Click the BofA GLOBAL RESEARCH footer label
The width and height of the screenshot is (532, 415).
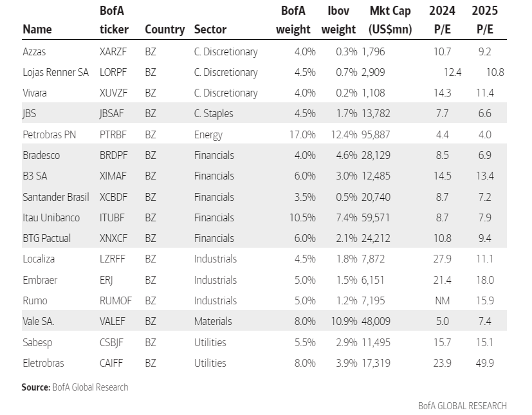462,406
